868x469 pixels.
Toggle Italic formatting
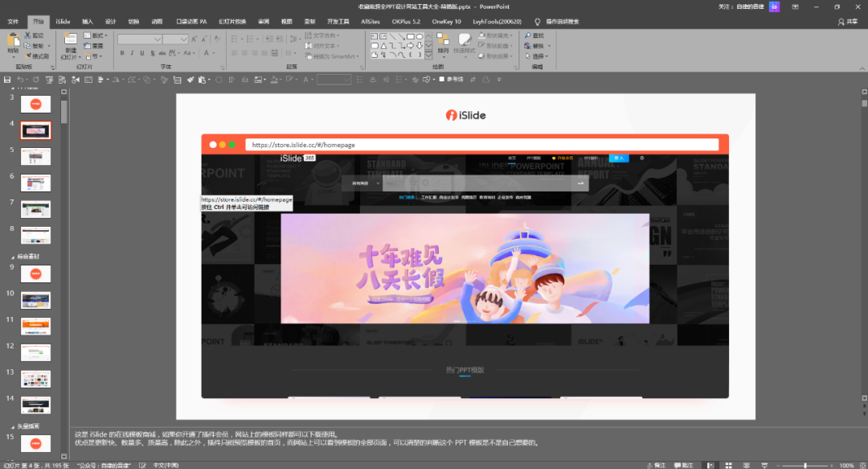click(132, 53)
